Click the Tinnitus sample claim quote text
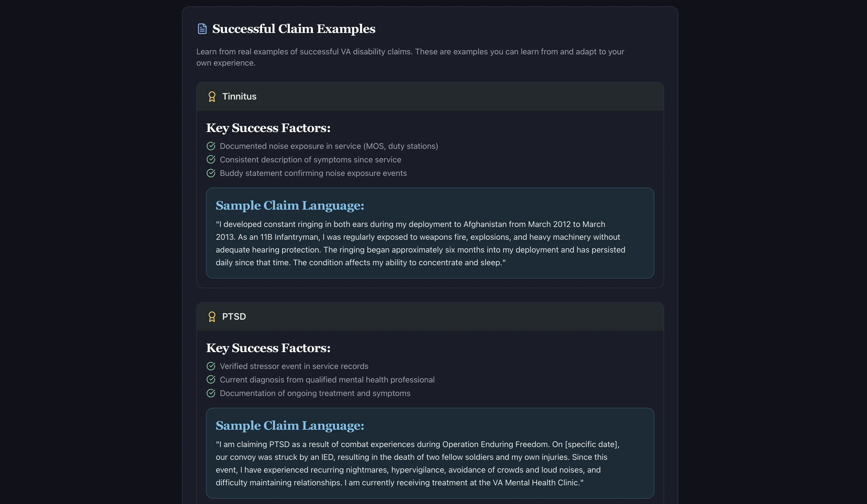Image resolution: width=867 pixels, height=504 pixels. (x=420, y=243)
